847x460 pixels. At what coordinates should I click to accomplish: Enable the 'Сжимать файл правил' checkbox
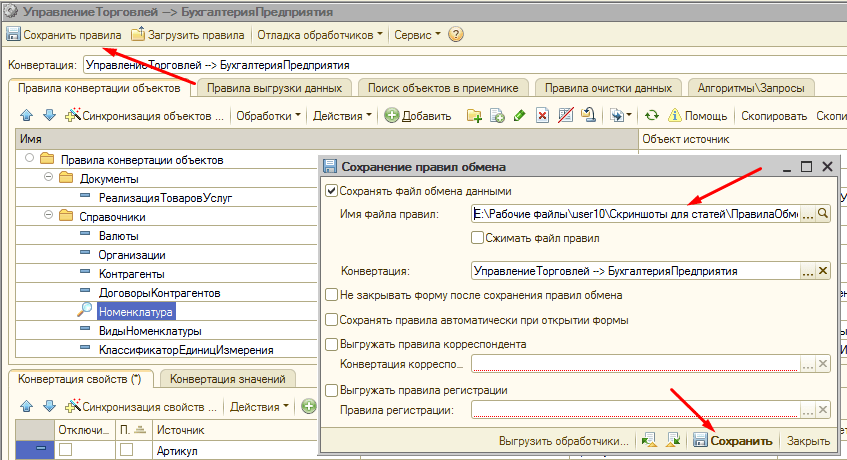click(x=477, y=238)
